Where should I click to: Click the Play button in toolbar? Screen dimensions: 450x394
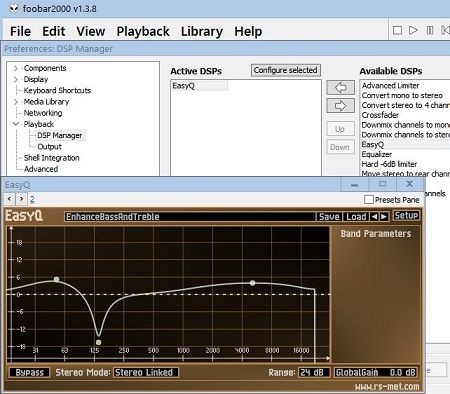point(413,31)
